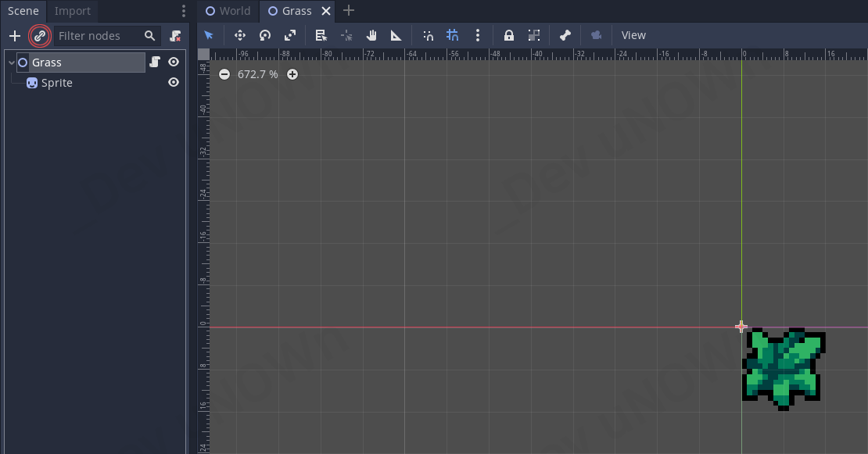Open snapping options three-dot menu
Viewport: 868px width, 454px height.
pos(478,35)
